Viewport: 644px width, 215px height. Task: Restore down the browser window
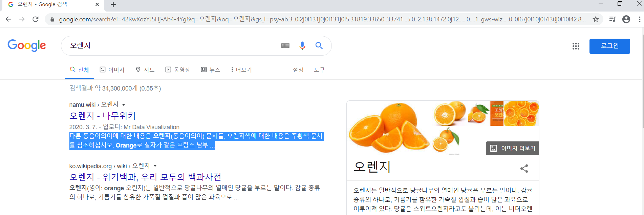(x=620, y=4)
